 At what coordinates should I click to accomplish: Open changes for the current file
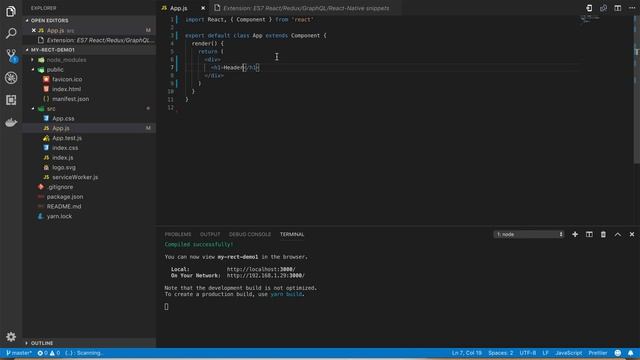(589, 8)
